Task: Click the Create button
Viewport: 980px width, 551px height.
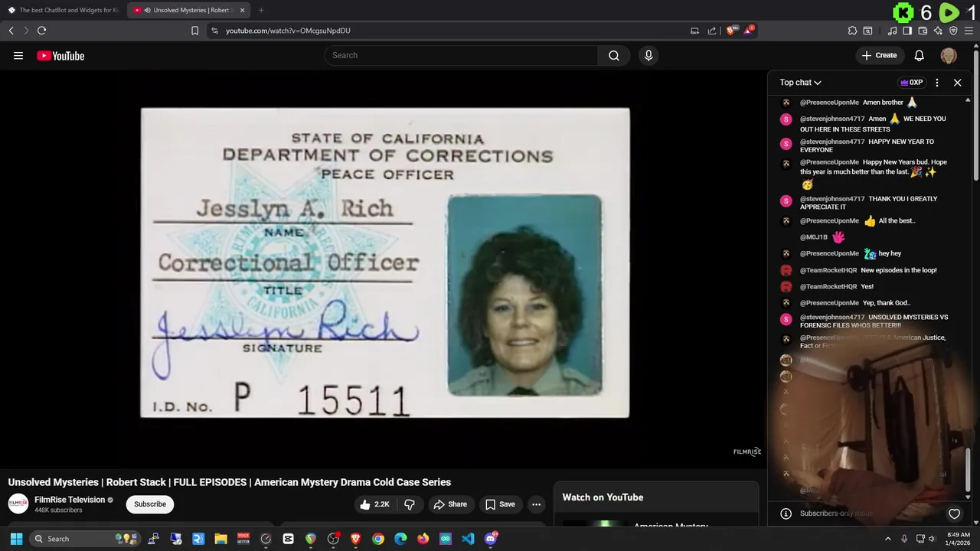Action: (879, 55)
